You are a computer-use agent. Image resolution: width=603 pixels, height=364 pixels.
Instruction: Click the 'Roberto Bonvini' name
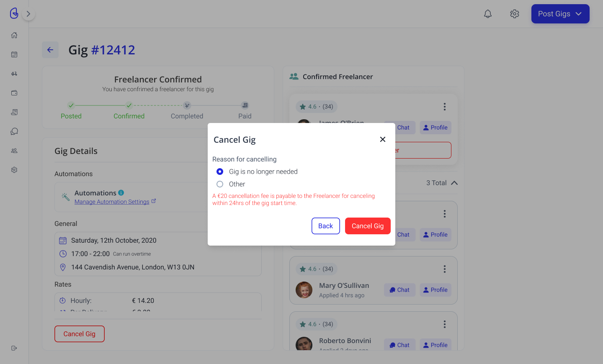click(x=345, y=341)
